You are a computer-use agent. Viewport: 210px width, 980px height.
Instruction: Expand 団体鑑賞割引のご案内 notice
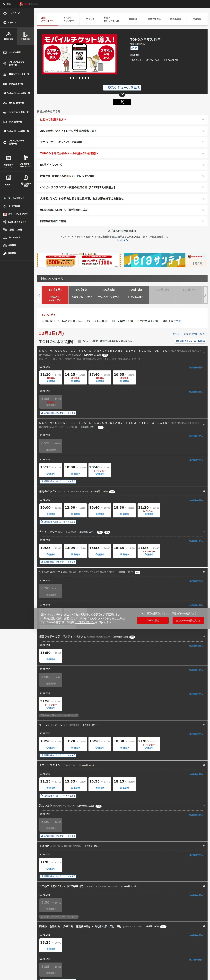click(122, 221)
